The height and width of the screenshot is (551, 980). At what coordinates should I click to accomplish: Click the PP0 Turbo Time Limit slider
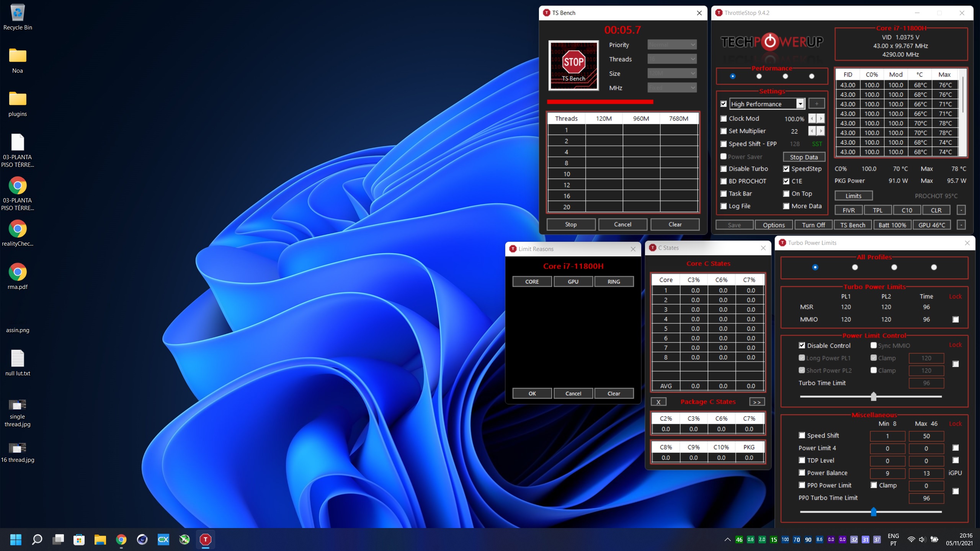click(x=873, y=512)
